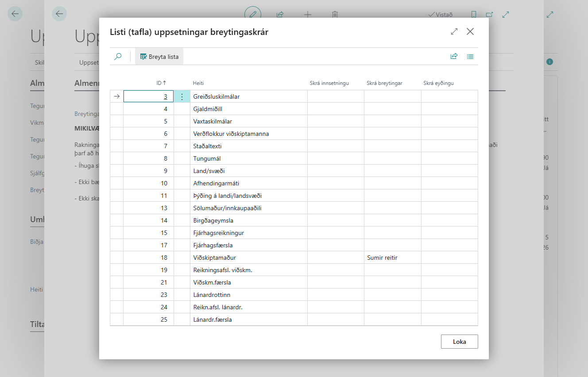Click the Skrá breytingar column header
The height and width of the screenshot is (377, 588).
[384, 83]
